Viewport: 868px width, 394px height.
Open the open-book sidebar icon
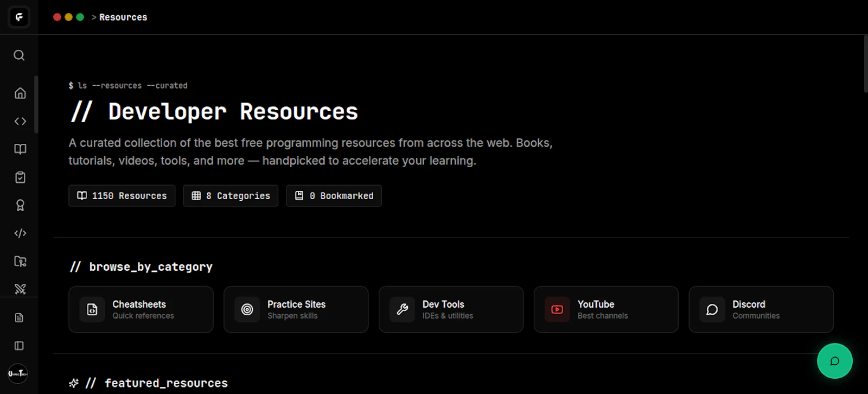coord(20,149)
